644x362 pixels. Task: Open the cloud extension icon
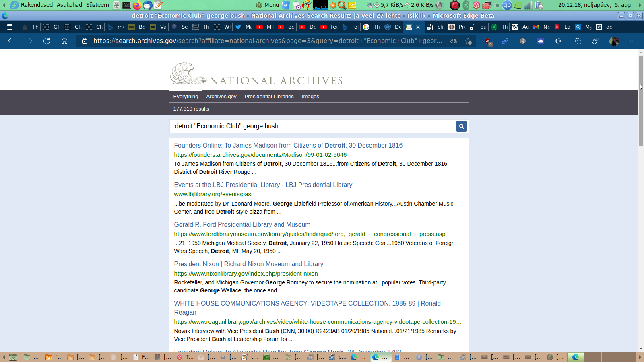[541, 41]
